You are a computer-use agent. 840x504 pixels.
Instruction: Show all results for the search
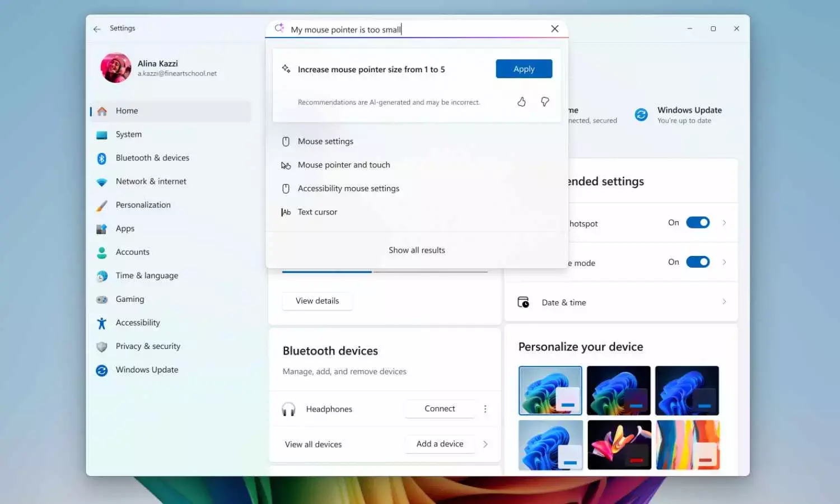tap(417, 250)
